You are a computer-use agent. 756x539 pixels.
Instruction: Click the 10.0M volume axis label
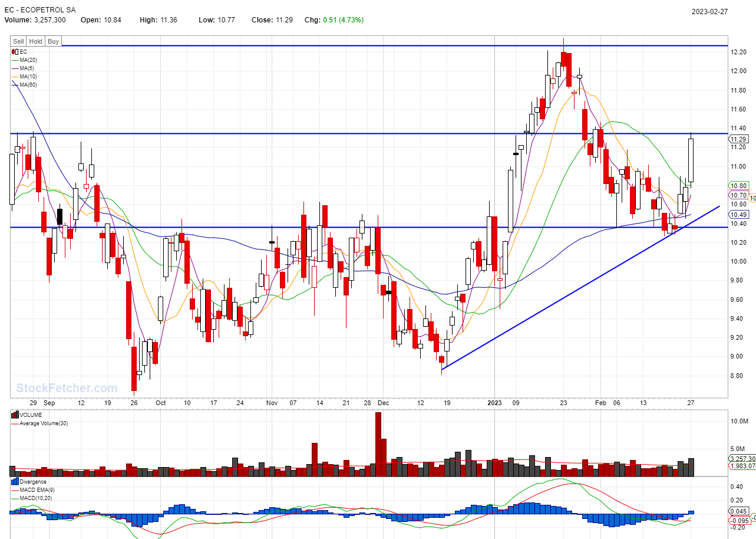[740, 422]
